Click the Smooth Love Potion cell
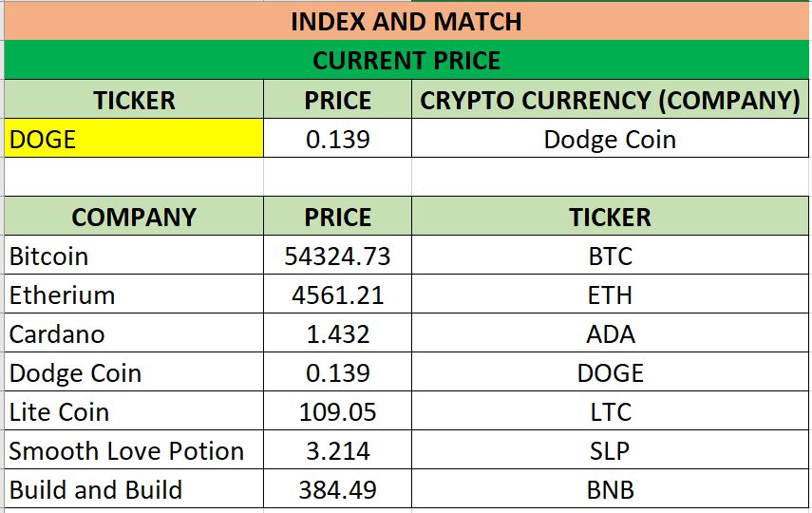Viewport: 812px width, 513px height. click(134, 451)
